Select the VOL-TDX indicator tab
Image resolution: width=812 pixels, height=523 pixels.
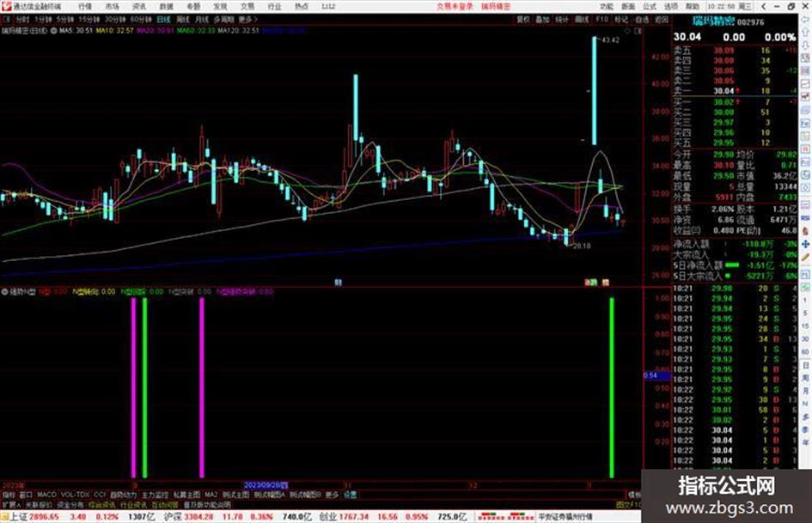75,495
